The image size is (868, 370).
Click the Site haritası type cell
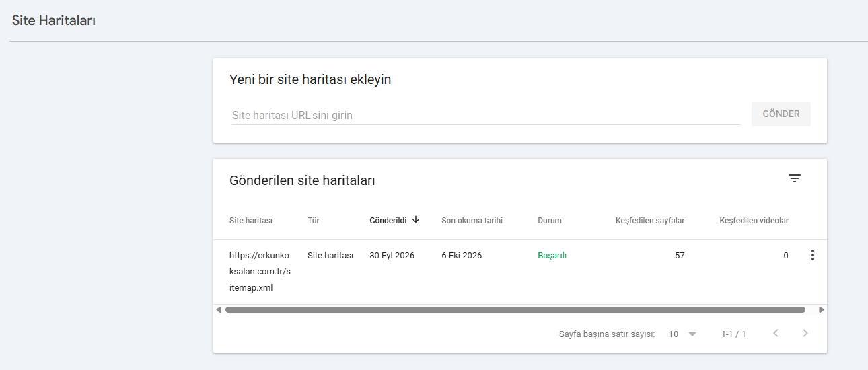point(330,256)
